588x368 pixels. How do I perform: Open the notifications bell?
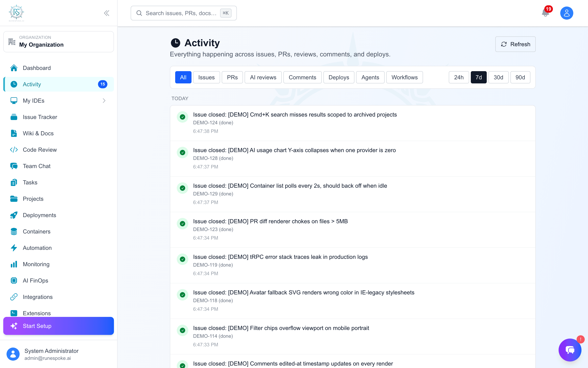point(546,13)
